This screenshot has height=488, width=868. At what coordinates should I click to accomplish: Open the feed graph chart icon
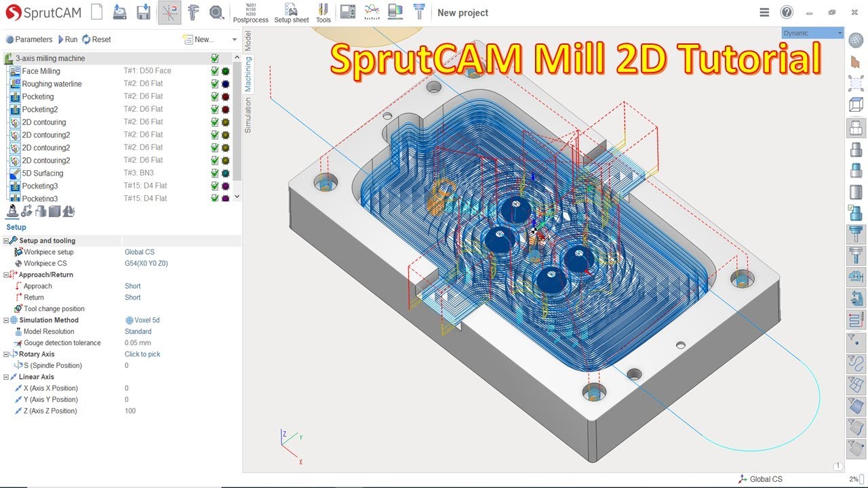(372, 12)
